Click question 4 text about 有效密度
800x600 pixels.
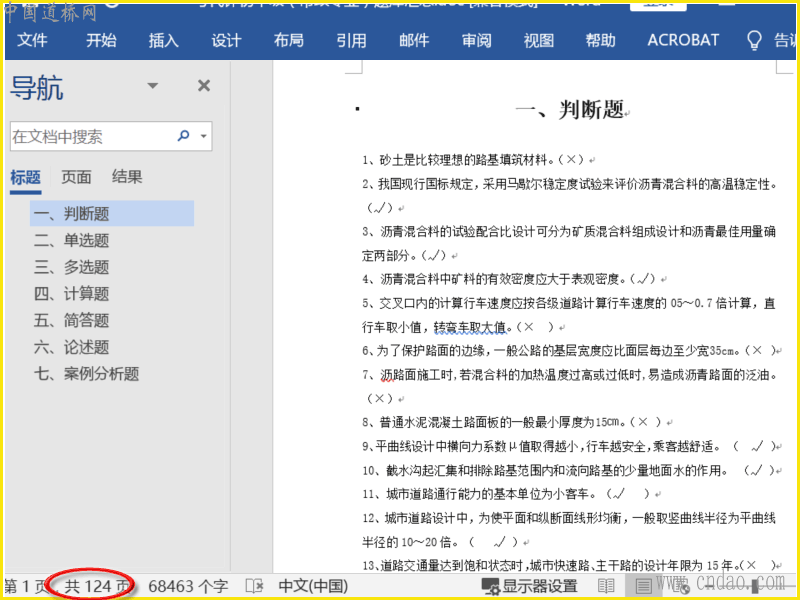509,279
